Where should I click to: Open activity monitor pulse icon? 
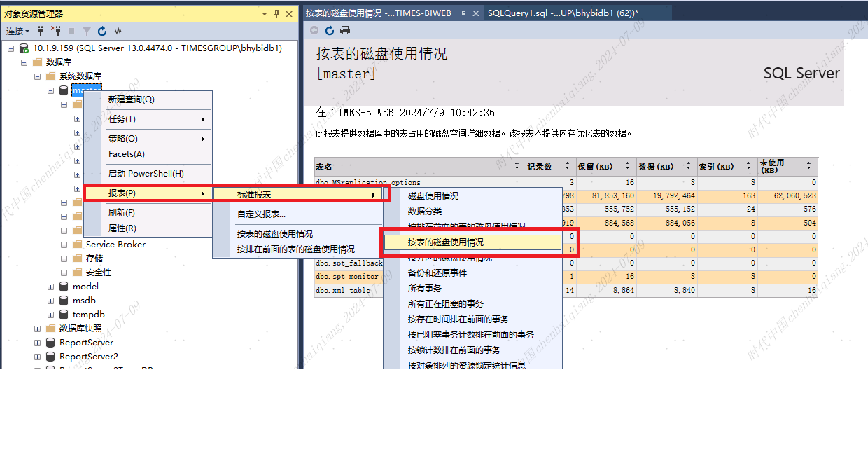[x=118, y=31]
